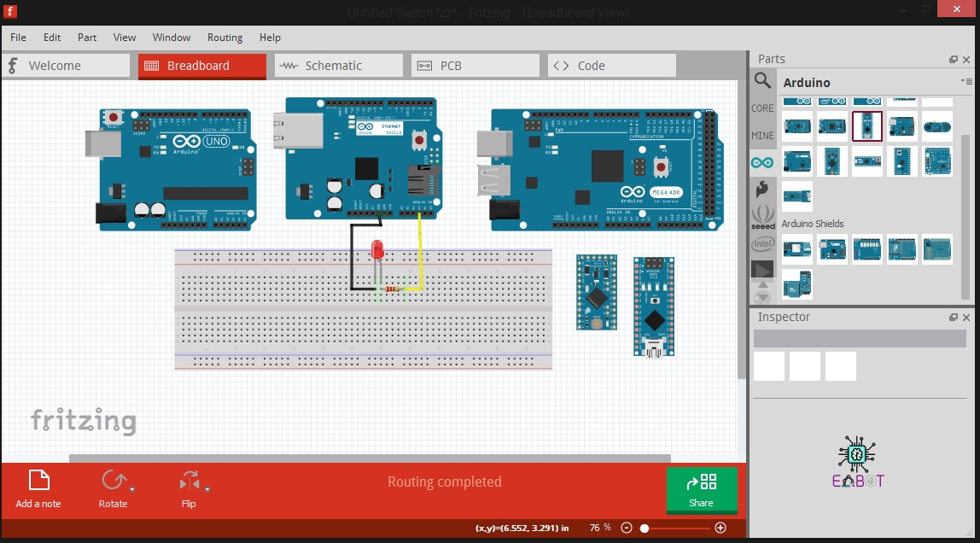980x543 pixels.
Task: Select the Arduino Nano board on canvas
Action: click(x=654, y=307)
